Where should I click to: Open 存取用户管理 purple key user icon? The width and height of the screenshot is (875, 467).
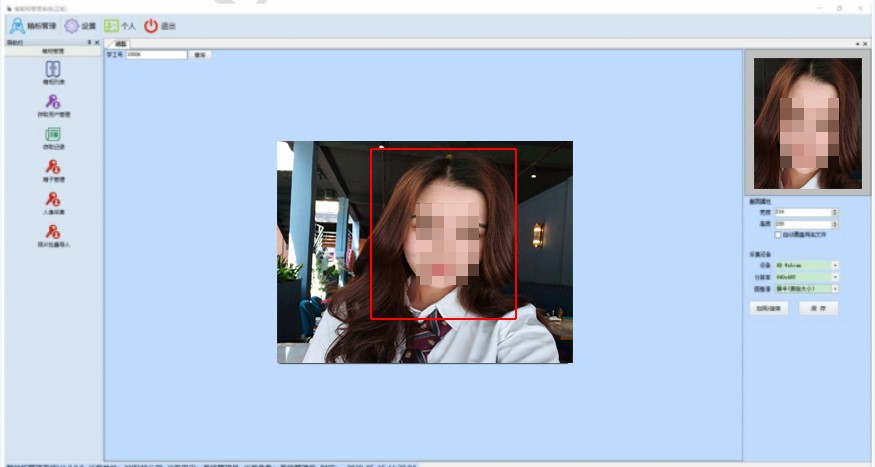[54, 102]
